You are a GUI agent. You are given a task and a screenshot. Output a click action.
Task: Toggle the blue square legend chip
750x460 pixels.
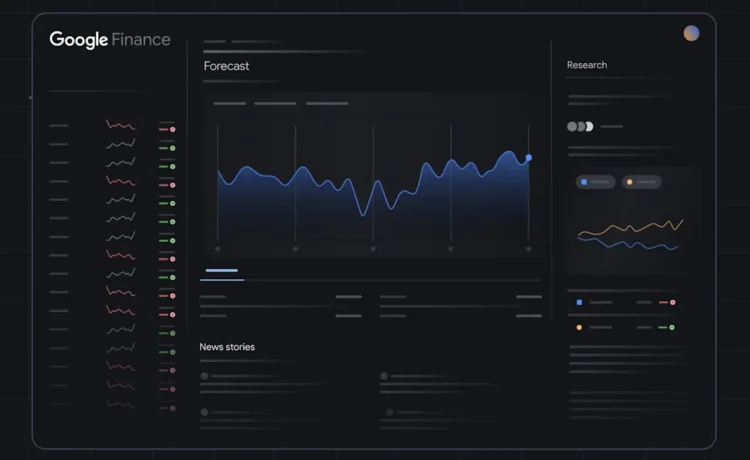(x=595, y=182)
